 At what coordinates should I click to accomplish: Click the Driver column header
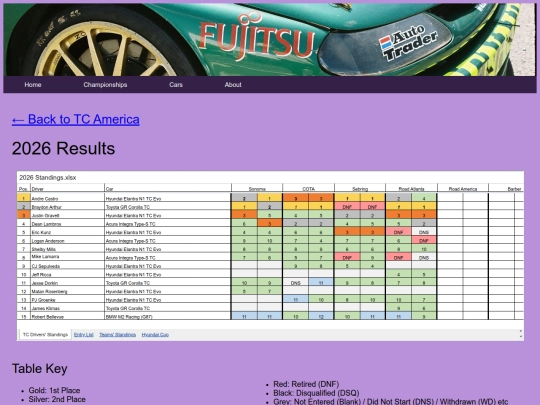(67, 189)
